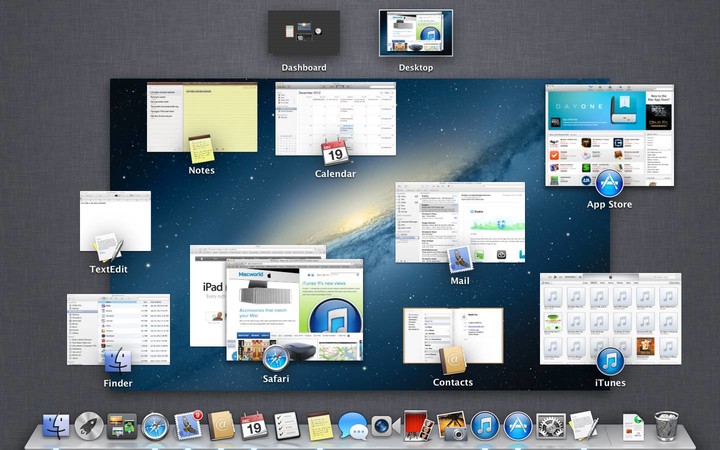Open System Preferences from the Dock

coord(550,427)
